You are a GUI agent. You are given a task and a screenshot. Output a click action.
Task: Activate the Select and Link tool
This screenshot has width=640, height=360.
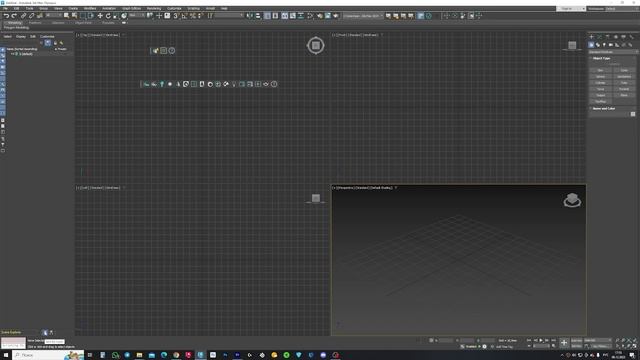23,16
